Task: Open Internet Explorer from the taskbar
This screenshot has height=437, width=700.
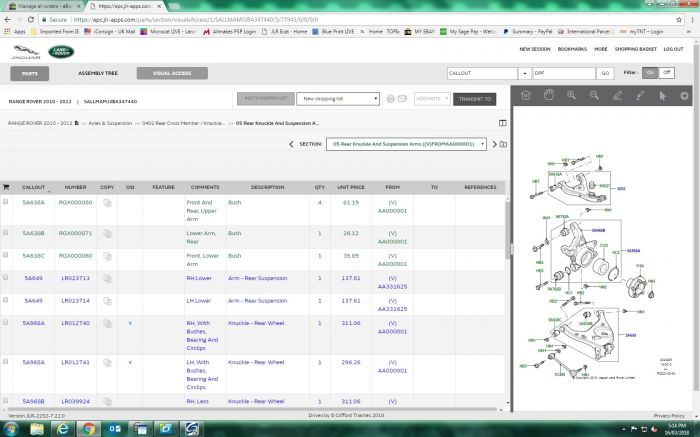Action: [x=63, y=429]
